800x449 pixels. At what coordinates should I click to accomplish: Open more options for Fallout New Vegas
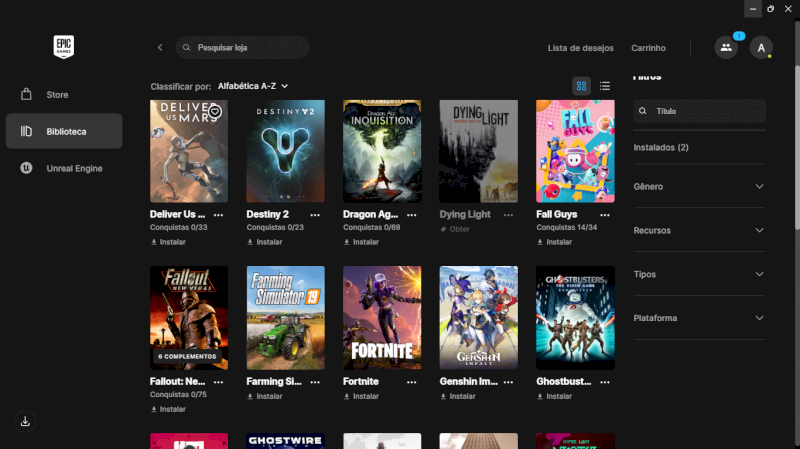point(218,382)
